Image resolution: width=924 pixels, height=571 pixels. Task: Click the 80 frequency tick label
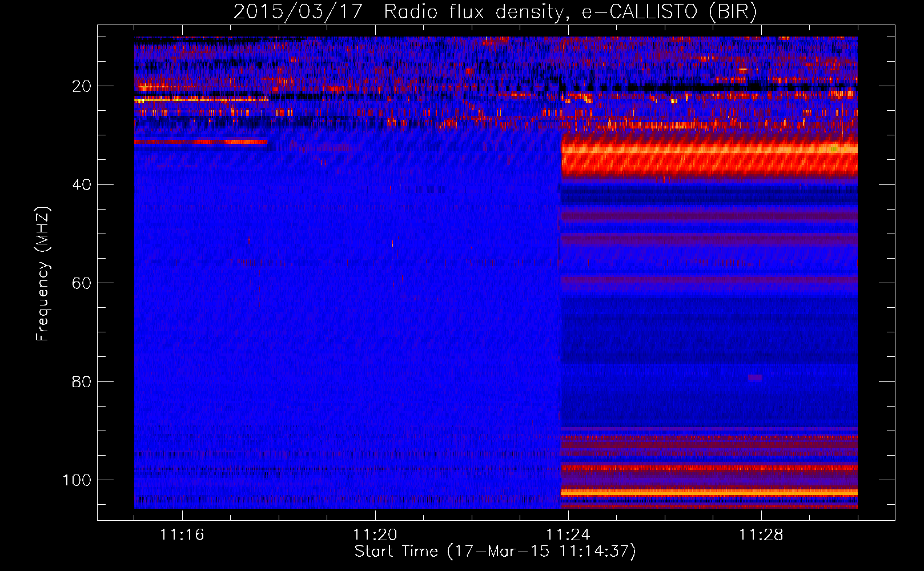pos(82,381)
